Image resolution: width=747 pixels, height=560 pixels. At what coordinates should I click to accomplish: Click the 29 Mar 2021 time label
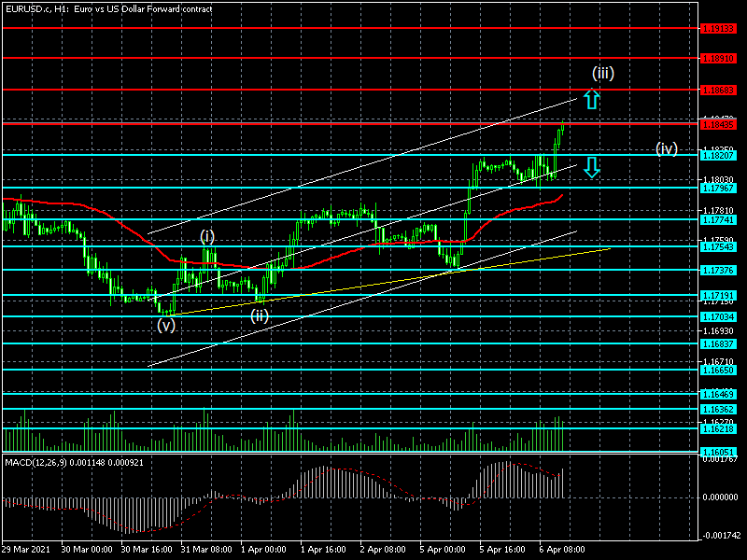(x=26, y=549)
